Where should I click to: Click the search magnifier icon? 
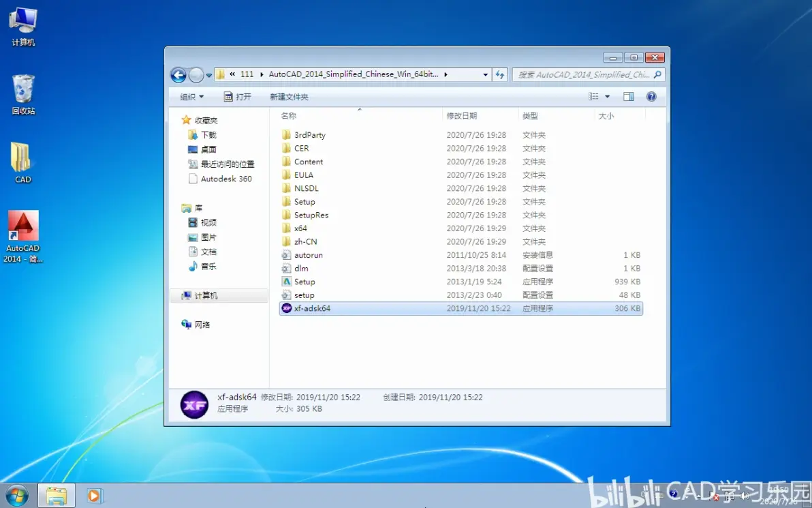657,74
